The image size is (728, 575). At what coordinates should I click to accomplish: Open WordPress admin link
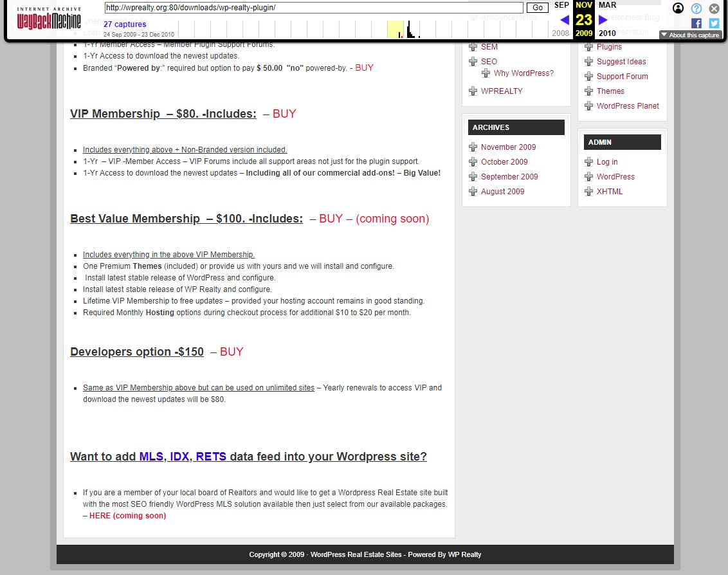coord(615,177)
